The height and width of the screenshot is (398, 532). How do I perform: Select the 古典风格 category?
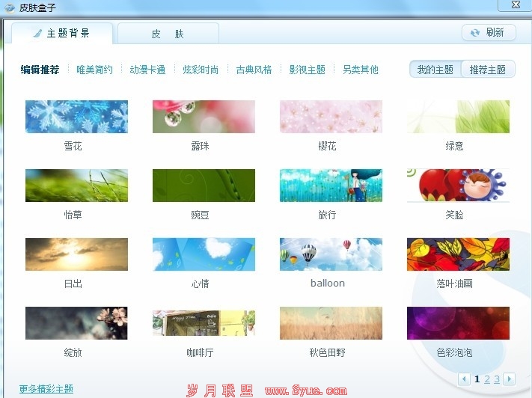point(254,70)
